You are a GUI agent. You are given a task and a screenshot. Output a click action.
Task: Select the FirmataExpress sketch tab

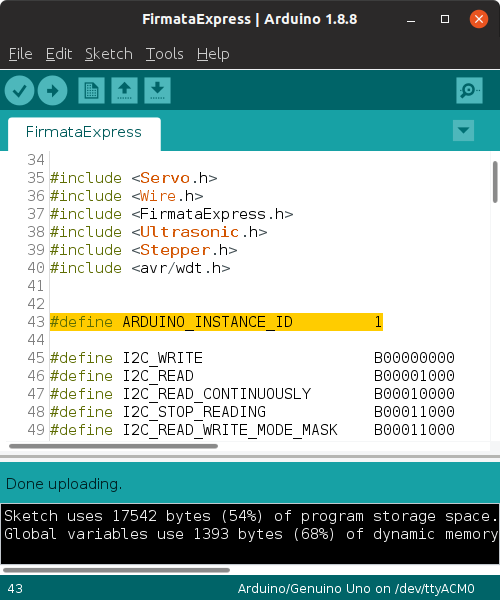(x=84, y=132)
